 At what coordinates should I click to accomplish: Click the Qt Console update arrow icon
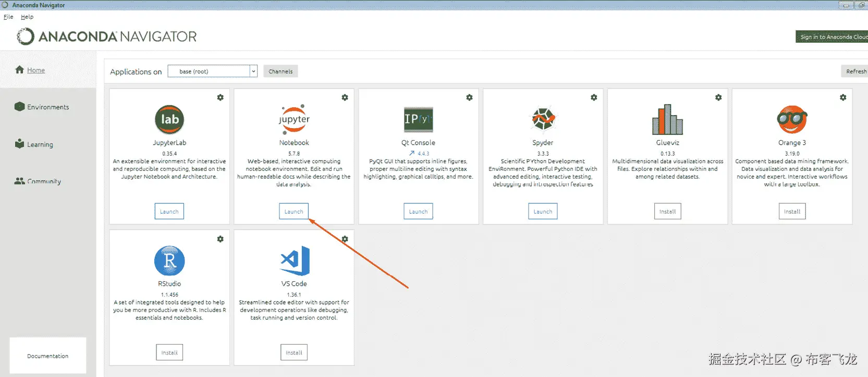point(412,154)
